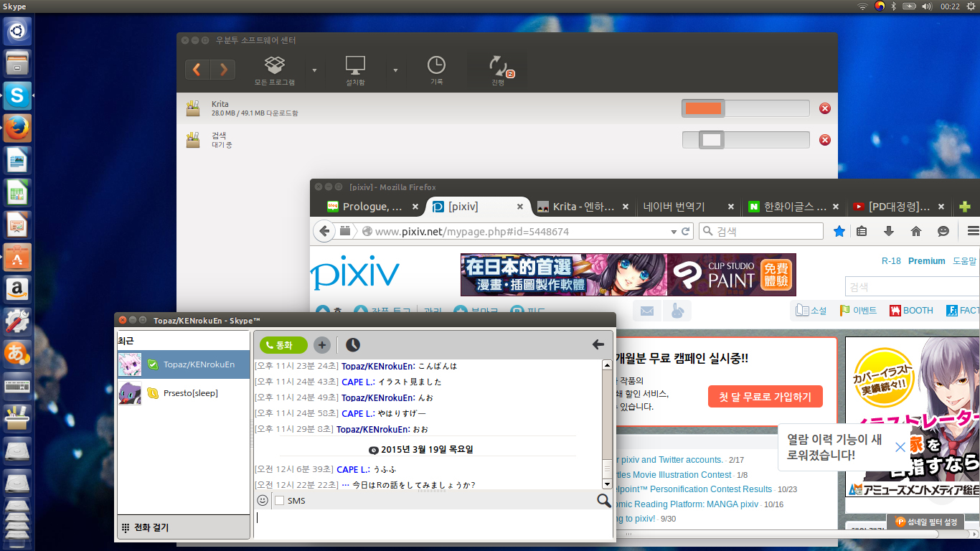
Task: Expand the All Programs dropdown arrow
Action: coord(314,70)
